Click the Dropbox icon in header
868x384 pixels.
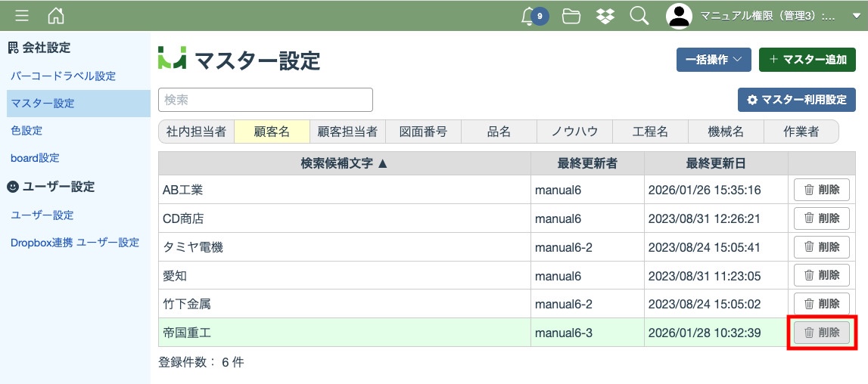click(605, 16)
